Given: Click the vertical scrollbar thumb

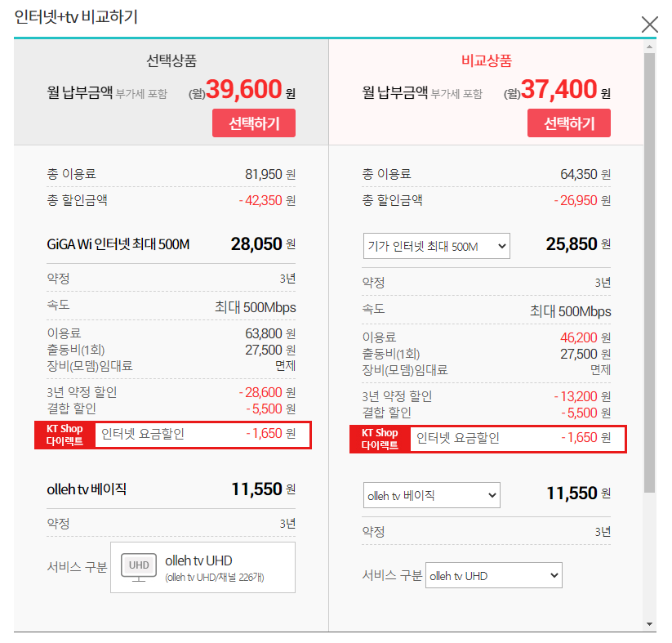Looking at the screenshot, I should click(649, 270).
